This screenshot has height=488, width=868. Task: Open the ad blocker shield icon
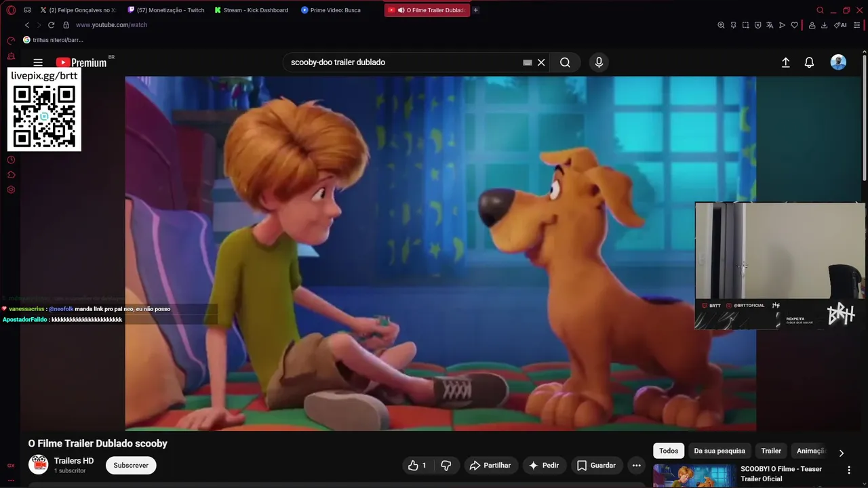(757, 25)
